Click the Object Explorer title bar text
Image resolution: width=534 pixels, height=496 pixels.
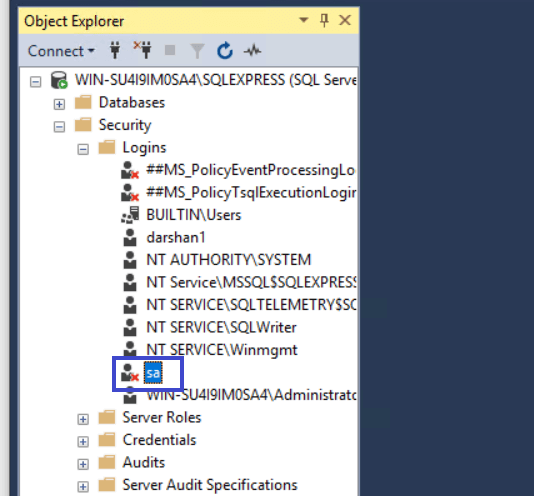click(x=74, y=21)
